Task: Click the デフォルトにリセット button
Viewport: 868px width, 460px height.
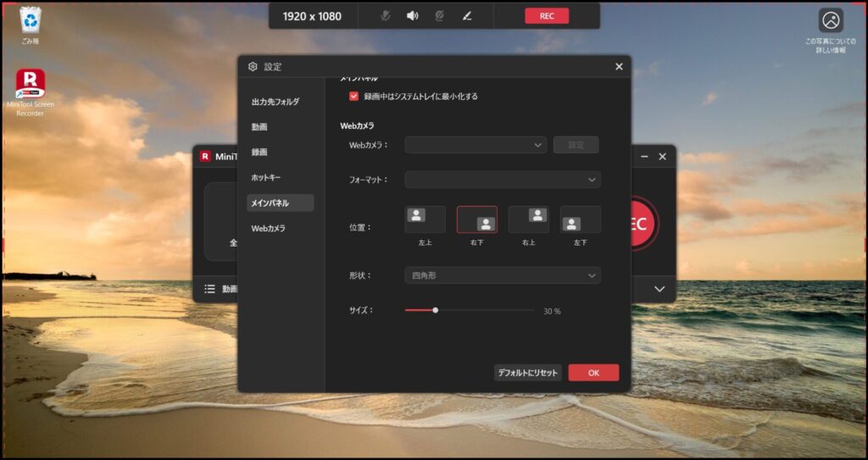Action: [527, 373]
